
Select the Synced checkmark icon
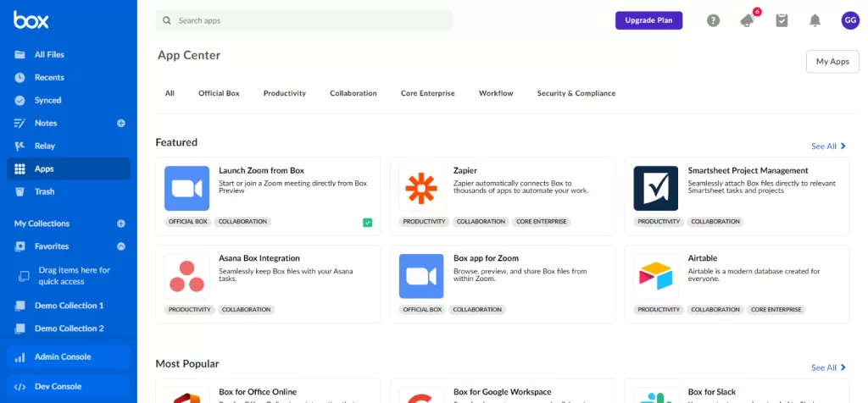[20, 101]
